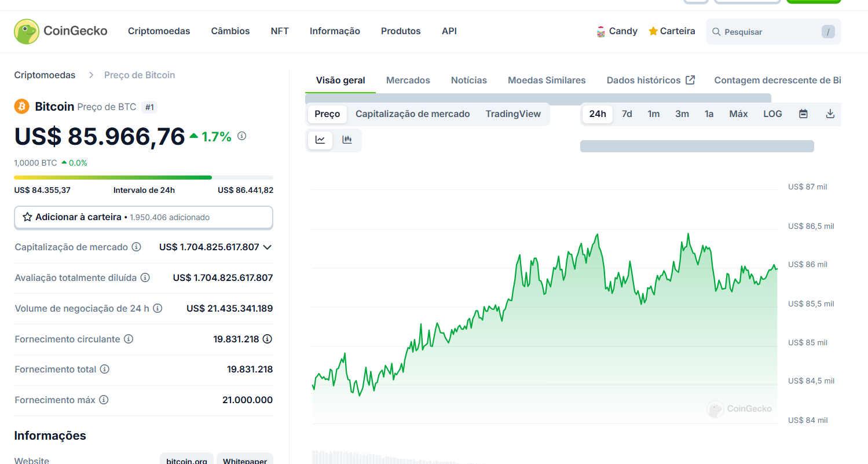Click the US$ 86.441,82 high value
The image size is (868, 464).
246,190
